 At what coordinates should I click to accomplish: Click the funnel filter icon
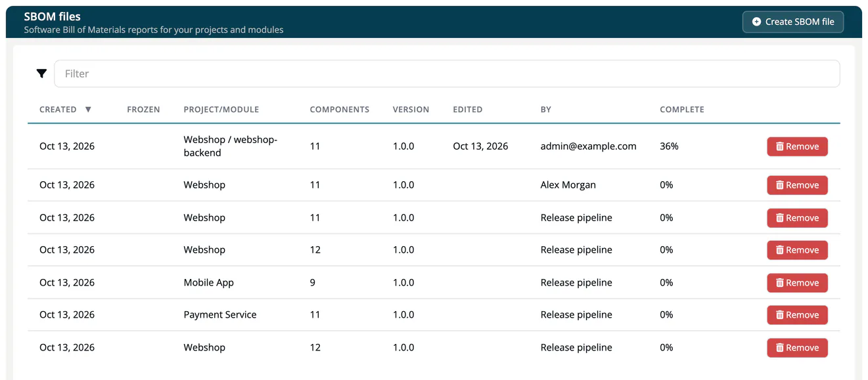pyautogui.click(x=41, y=74)
